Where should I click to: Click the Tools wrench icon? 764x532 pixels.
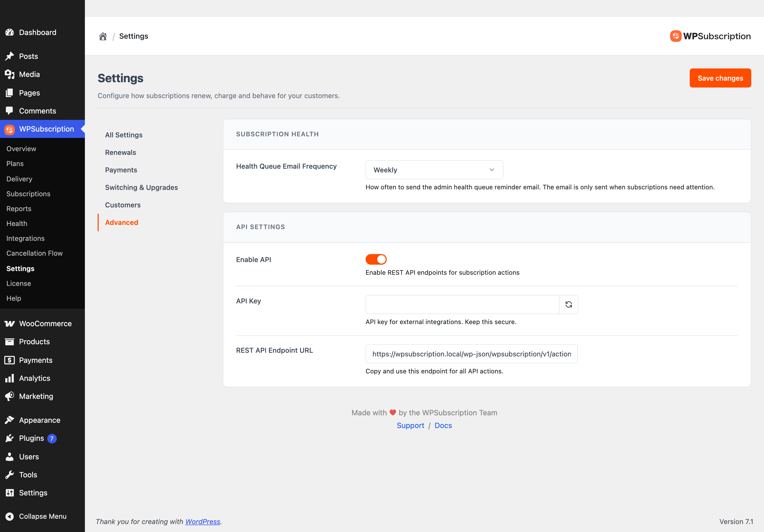coord(10,475)
